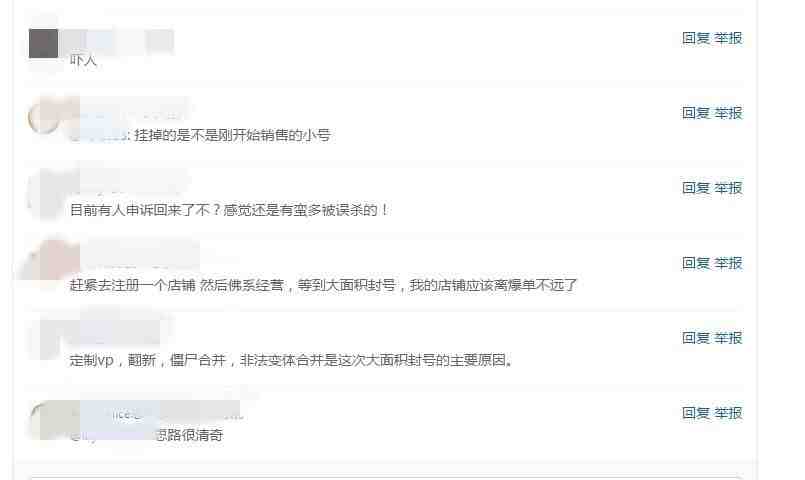This screenshot has height=480, width=805.
Task: Report the 佛系经营 store comment
Action: [x=728, y=263]
